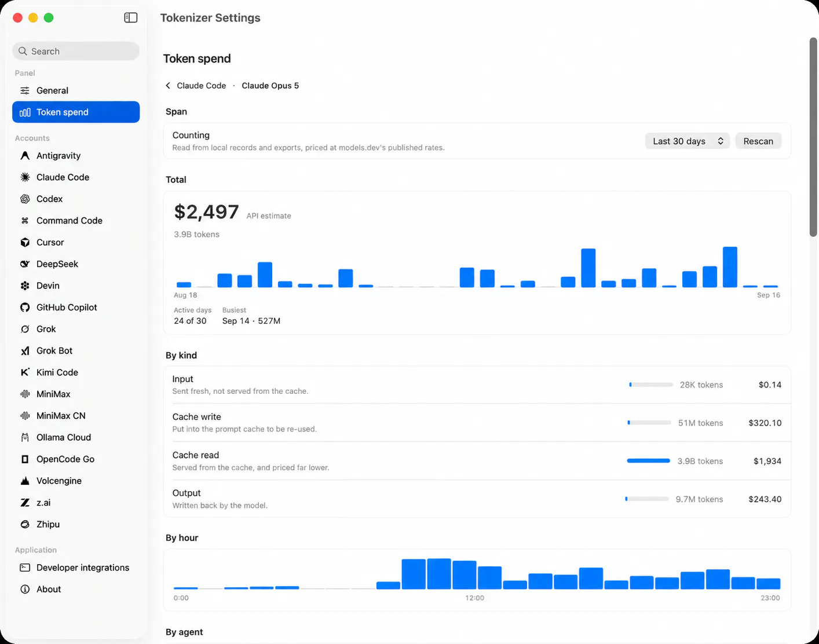Click the 3.9B tokens total label
Viewport: 819px width, 644px height.
(196, 235)
